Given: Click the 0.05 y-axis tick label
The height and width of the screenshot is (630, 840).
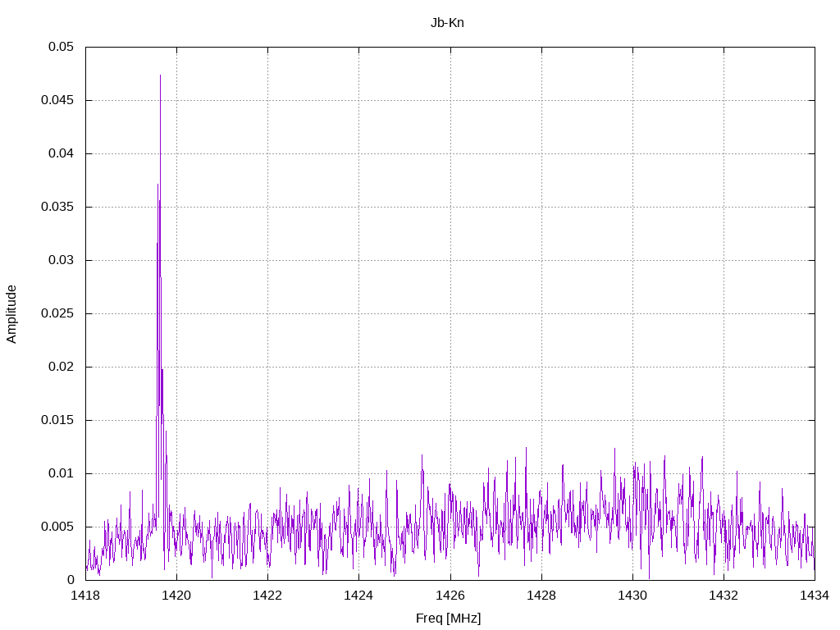Looking at the screenshot, I should [x=61, y=47].
